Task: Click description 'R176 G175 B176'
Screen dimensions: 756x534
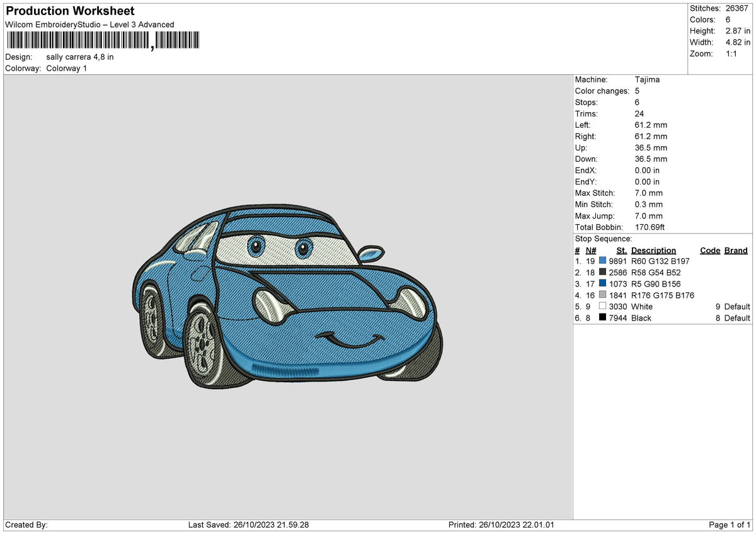Action: tap(663, 295)
